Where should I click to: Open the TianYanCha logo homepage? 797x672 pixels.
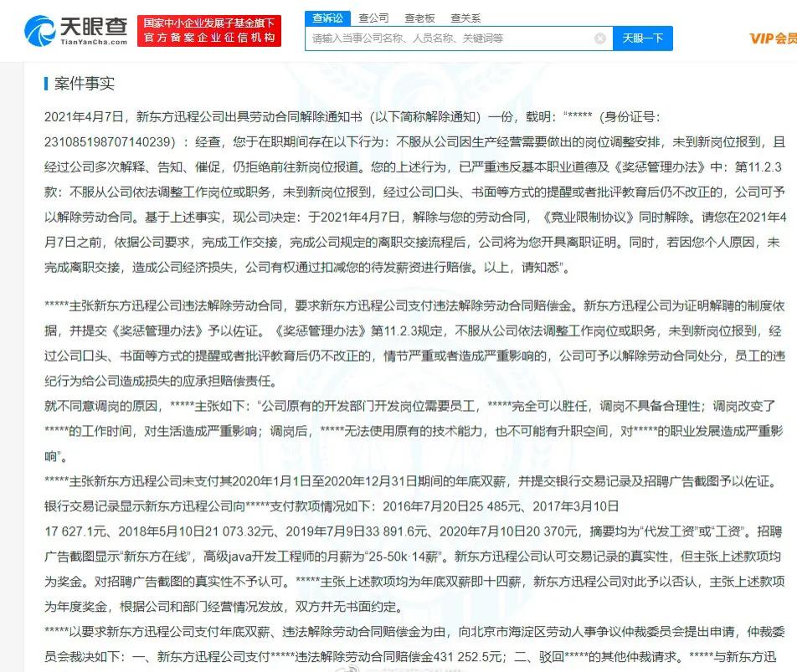(x=75, y=30)
